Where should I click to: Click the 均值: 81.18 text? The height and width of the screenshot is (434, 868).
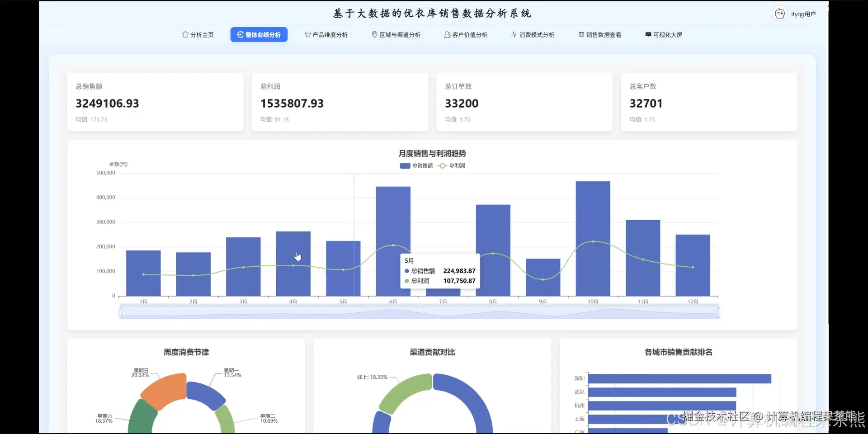point(274,119)
